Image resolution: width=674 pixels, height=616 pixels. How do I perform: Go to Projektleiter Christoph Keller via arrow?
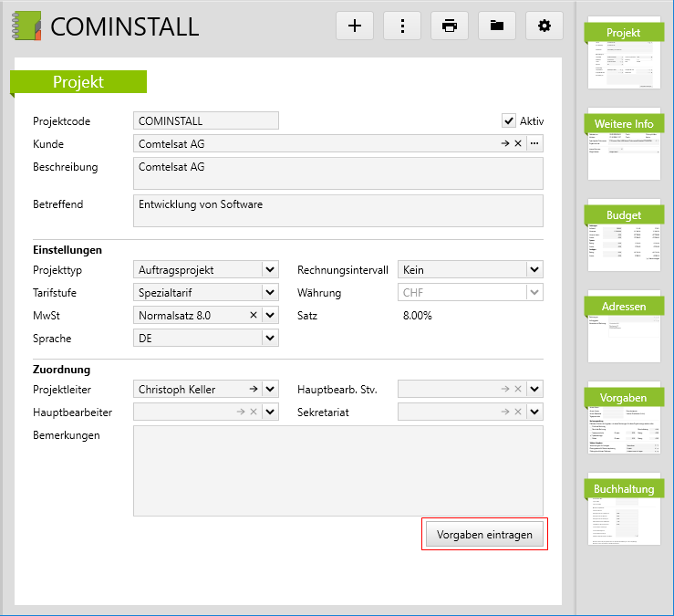pos(254,389)
